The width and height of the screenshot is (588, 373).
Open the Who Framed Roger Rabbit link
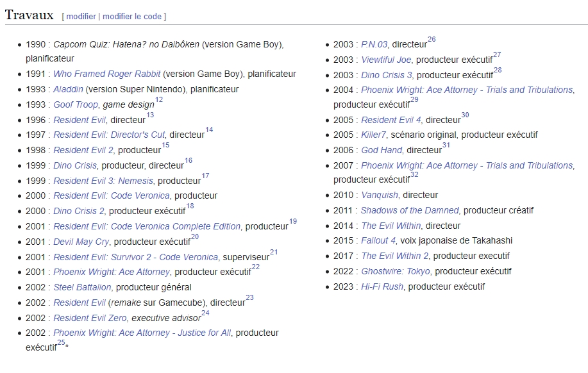pyautogui.click(x=107, y=74)
